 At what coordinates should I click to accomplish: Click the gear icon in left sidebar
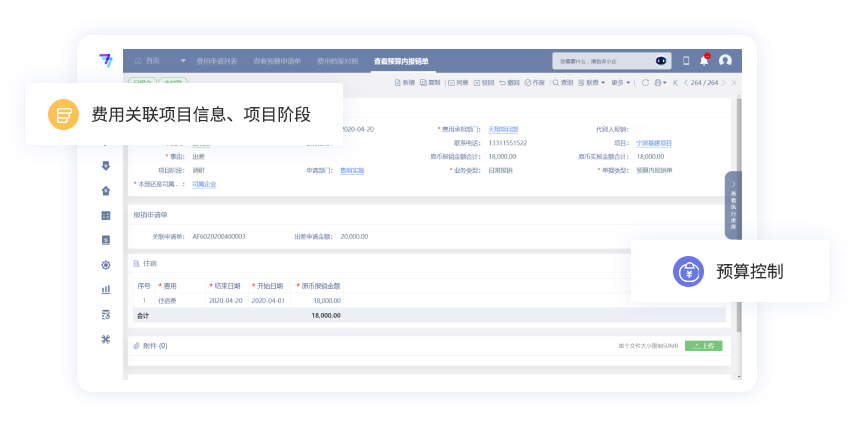coord(106,265)
